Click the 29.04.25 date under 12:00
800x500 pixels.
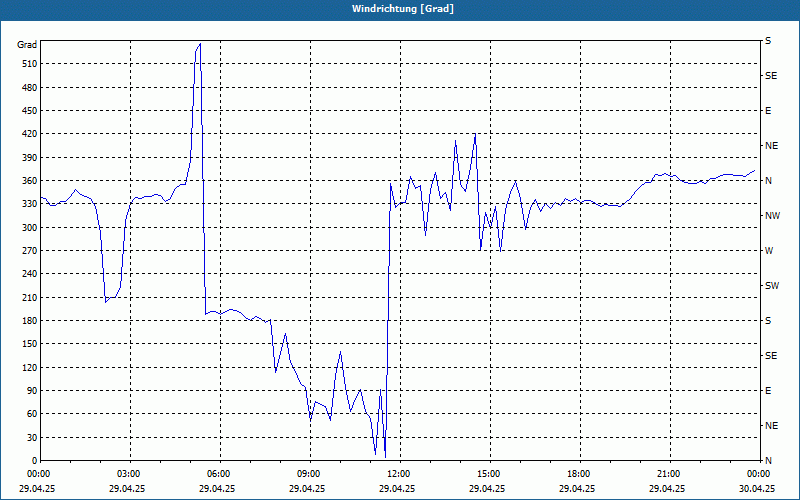pyautogui.click(x=397, y=488)
